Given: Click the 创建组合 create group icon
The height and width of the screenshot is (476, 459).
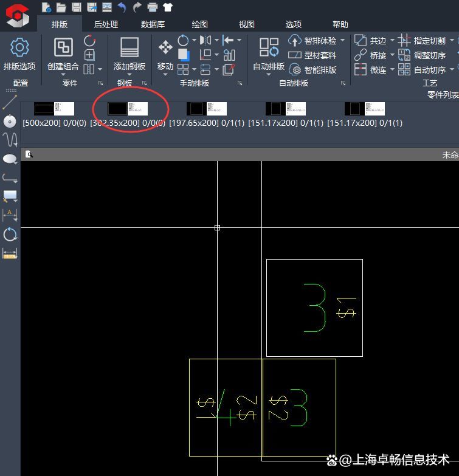Looking at the screenshot, I should 63,47.
